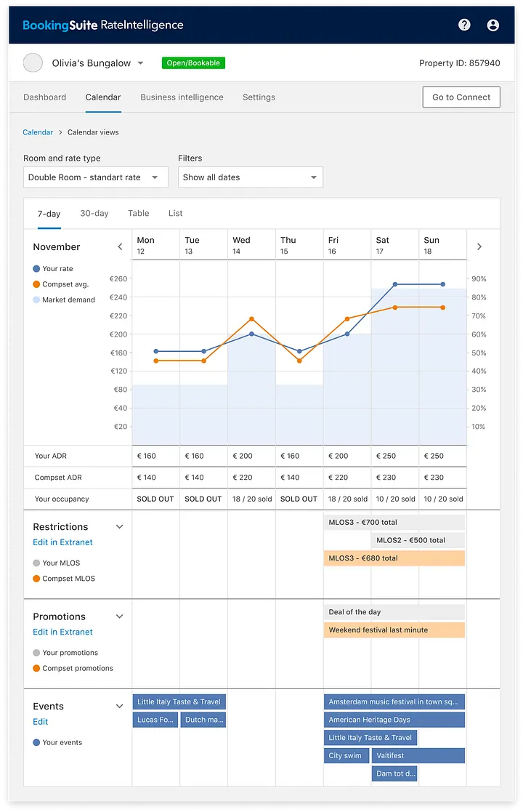Screen dimensions: 523x812
Task: Open the Show all dates filter dropdown
Action: (x=250, y=177)
